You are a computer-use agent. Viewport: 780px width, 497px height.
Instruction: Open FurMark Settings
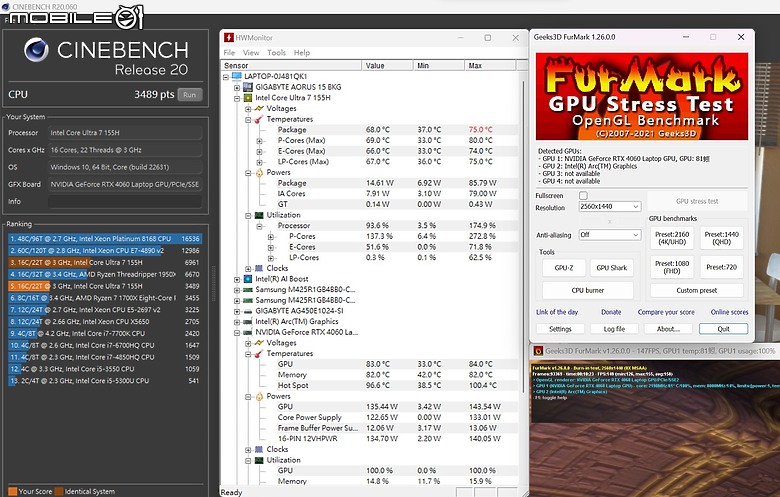pos(560,329)
